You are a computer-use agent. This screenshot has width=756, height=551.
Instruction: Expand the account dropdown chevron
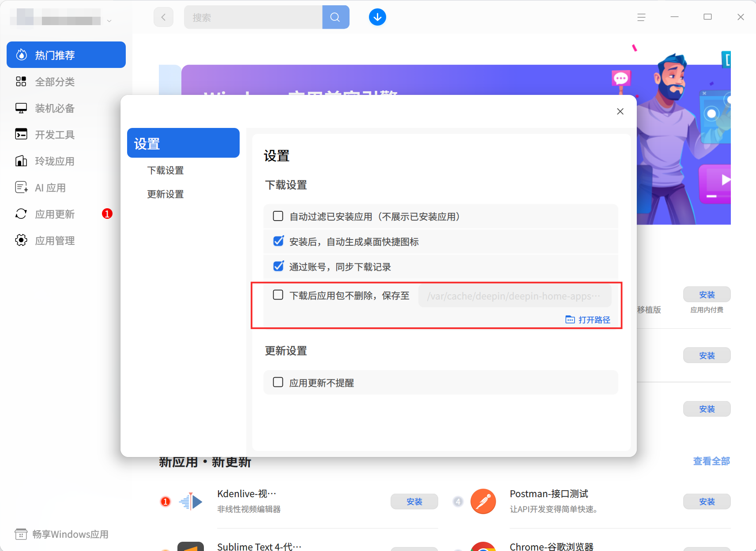109,21
